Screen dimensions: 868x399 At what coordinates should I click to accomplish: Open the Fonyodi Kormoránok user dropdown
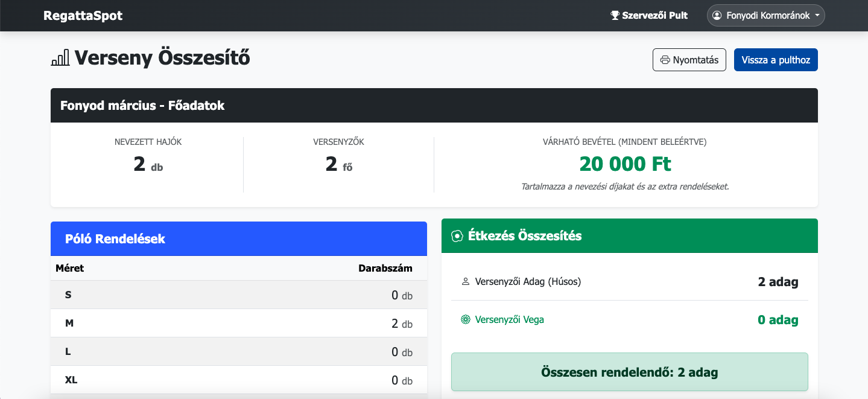765,16
